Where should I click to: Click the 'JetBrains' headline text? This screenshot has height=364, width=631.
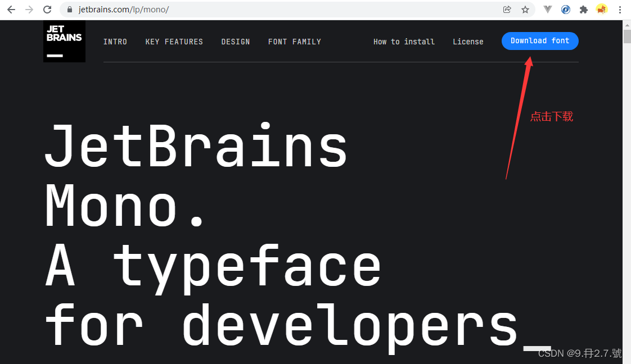[x=196, y=145]
